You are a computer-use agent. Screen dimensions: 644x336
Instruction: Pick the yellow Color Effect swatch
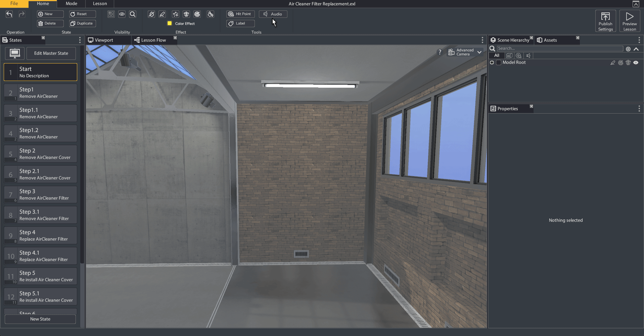click(170, 23)
